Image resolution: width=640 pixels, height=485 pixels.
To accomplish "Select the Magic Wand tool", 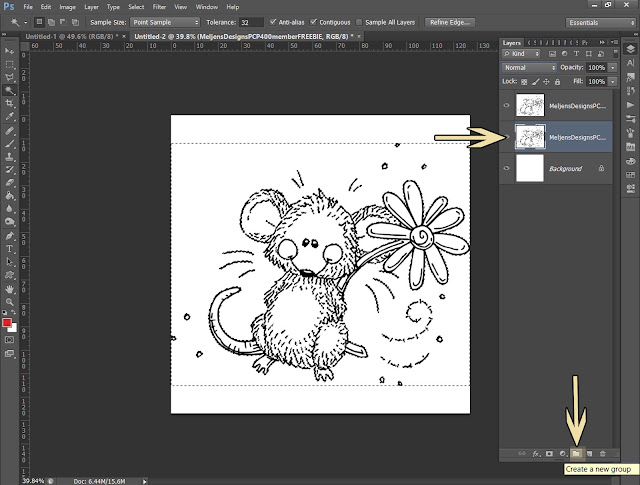I will pyautogui.click(x=9, y=90).
